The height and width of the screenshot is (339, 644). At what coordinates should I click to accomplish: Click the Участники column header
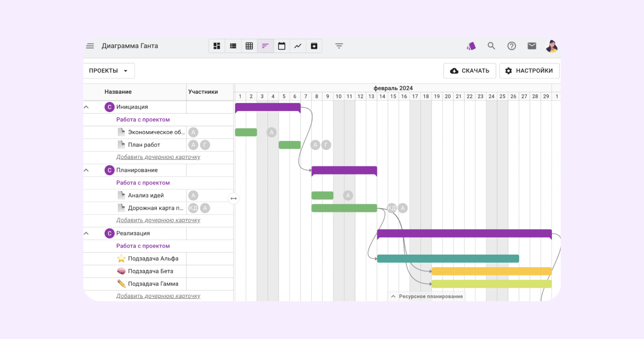click(x=203, y=92)
